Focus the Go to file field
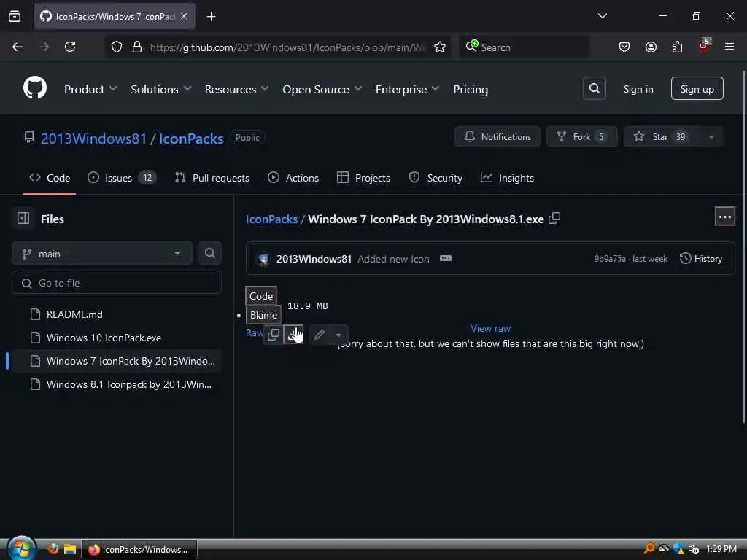Image resolution: width=747 pixels, height=560 pixels. tap(117, 283)
